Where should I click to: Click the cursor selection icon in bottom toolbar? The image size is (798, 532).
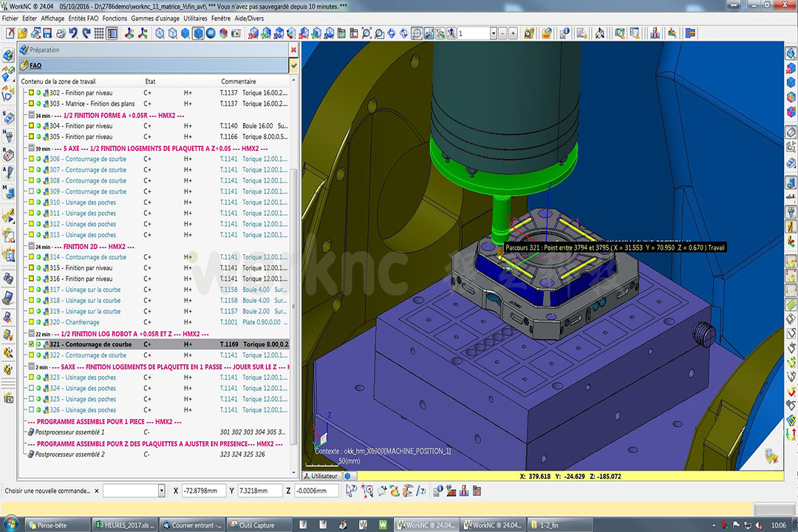351,491
